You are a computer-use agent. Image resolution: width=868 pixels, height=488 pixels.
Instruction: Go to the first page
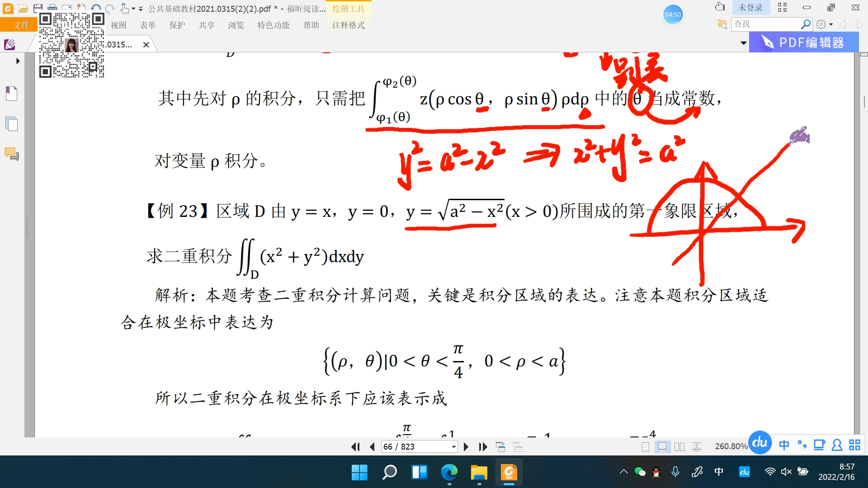355,447
